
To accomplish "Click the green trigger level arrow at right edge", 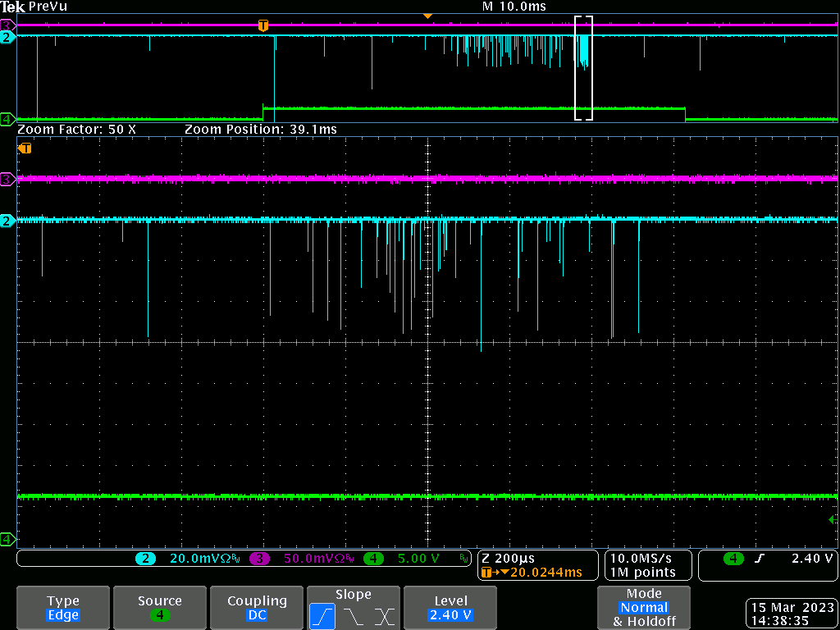I will [x=833, y=520].
